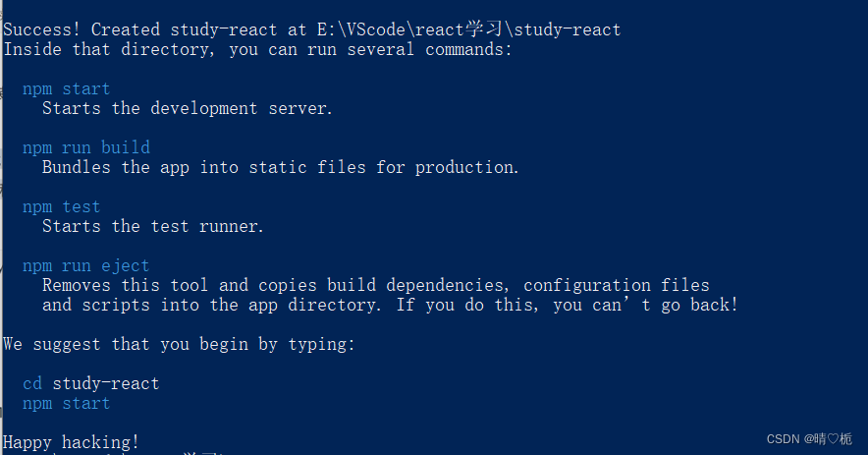This screenshot has width=868, height=455.
Task: Click 'npm start' above the development server description
Action: [x=67, y=88]
